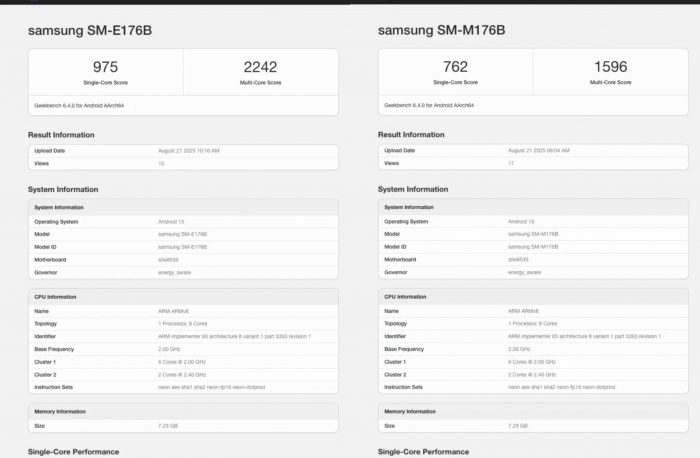Click "Single-Core Performance" heading in SM-M176B result
700x458 pixels.
pyautogui.click(x=424, y=452)
